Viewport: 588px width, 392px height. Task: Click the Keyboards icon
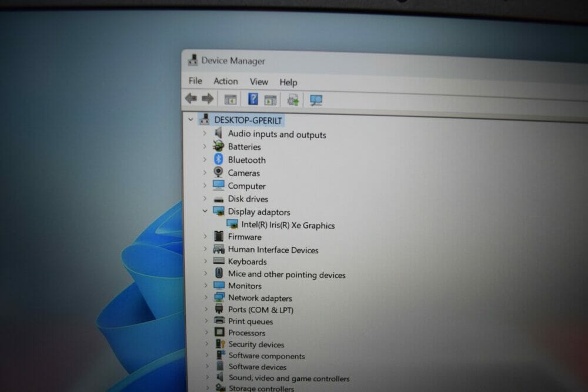coord(219,261)
